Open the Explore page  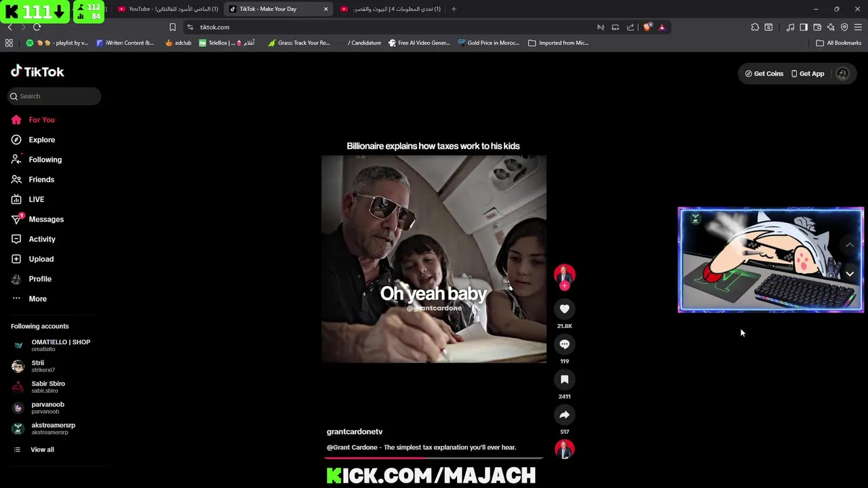pyautogui.click(x=33, y=140)
